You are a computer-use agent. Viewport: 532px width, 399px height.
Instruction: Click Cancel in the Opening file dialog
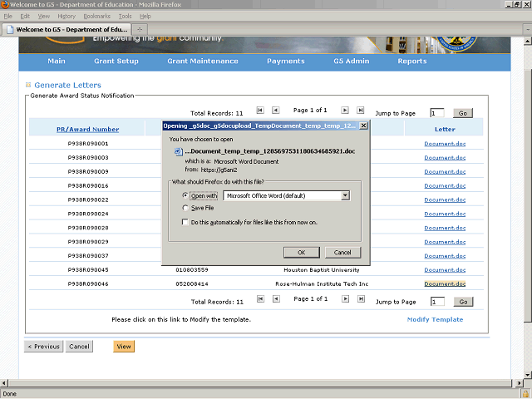[x=342, y=253]
